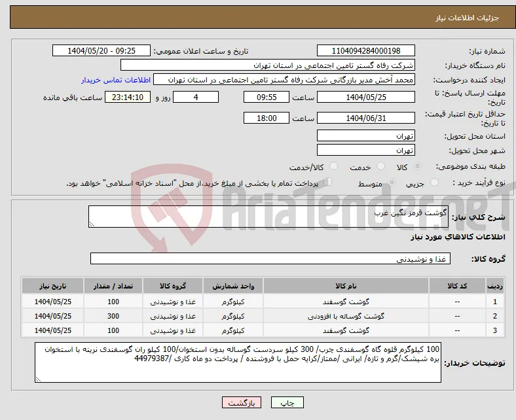Screen dimensions: 516x420
Task: Click the جزئیات اطلاعات نیاز header title
Action: (x=468, y=18)
